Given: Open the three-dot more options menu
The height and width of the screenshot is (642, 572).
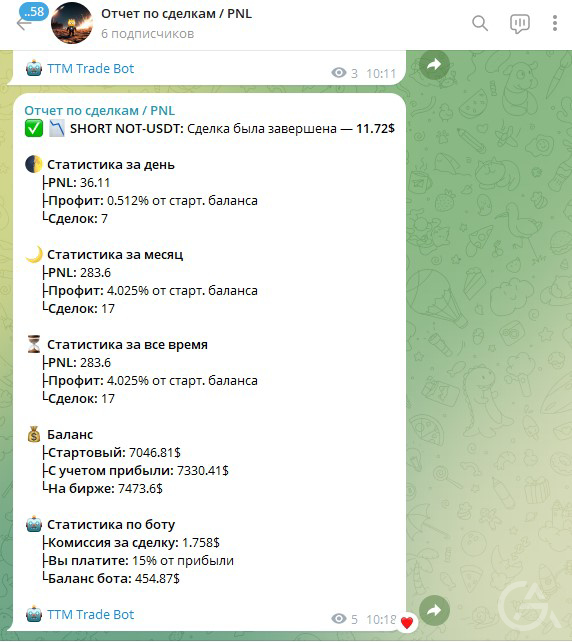Looking at the screenshot, I should coord(555,23).
